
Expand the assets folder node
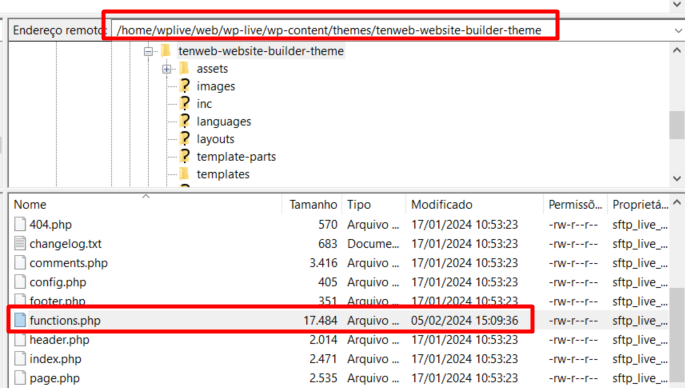click(166, 69)
